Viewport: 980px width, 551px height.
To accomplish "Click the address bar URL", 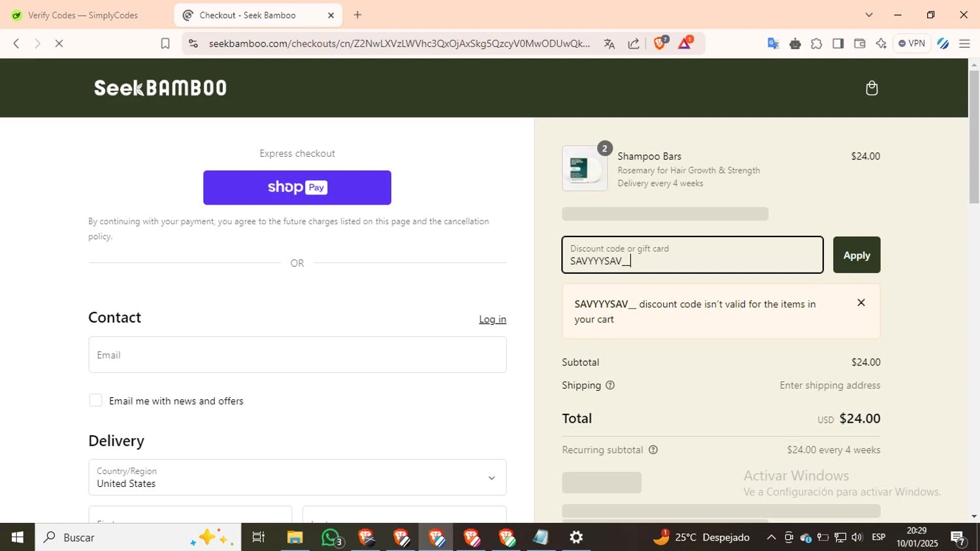I will tap(399, 44).
